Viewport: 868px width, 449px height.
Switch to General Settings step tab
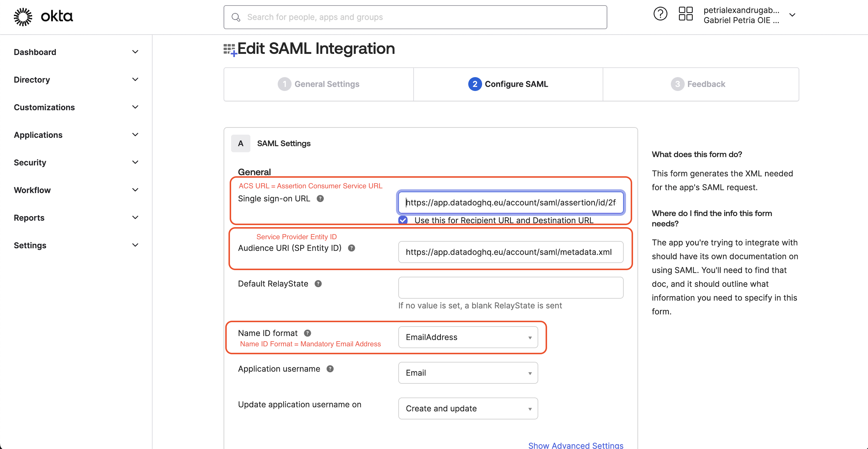tap(318, 84)
